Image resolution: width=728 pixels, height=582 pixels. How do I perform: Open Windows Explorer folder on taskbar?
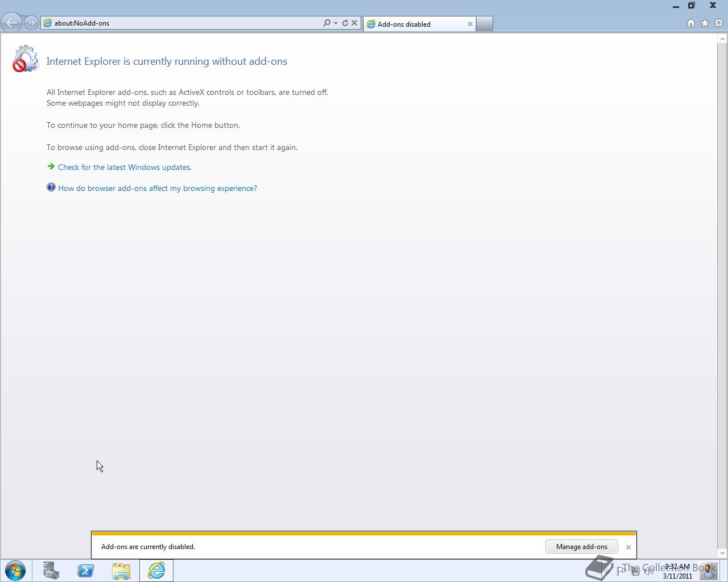(x=121, y=571)
